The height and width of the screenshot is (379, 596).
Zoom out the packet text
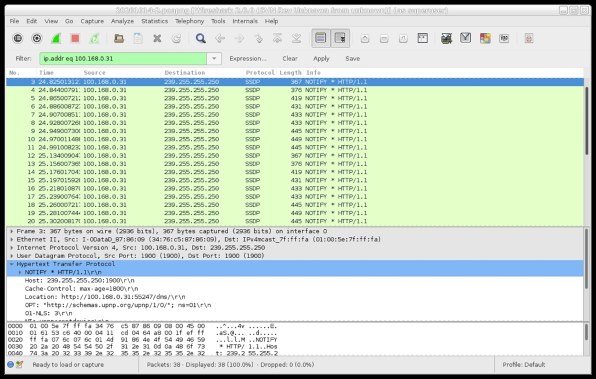click(x=384, y=38)
